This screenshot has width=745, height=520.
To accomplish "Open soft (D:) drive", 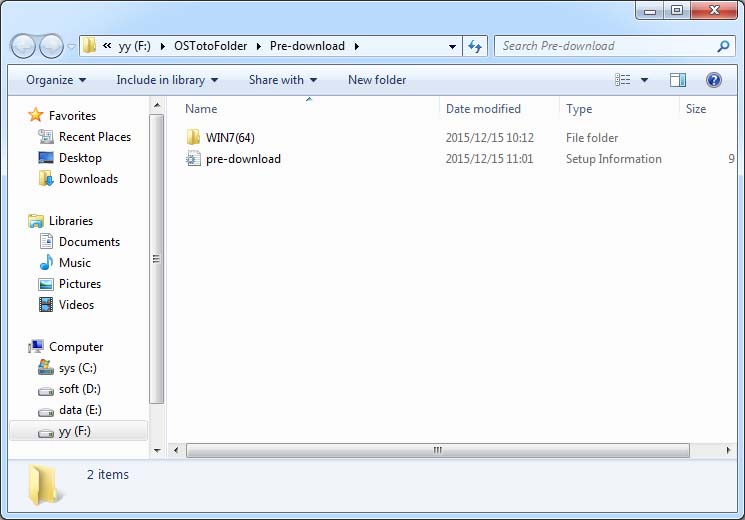I will 80,389.
